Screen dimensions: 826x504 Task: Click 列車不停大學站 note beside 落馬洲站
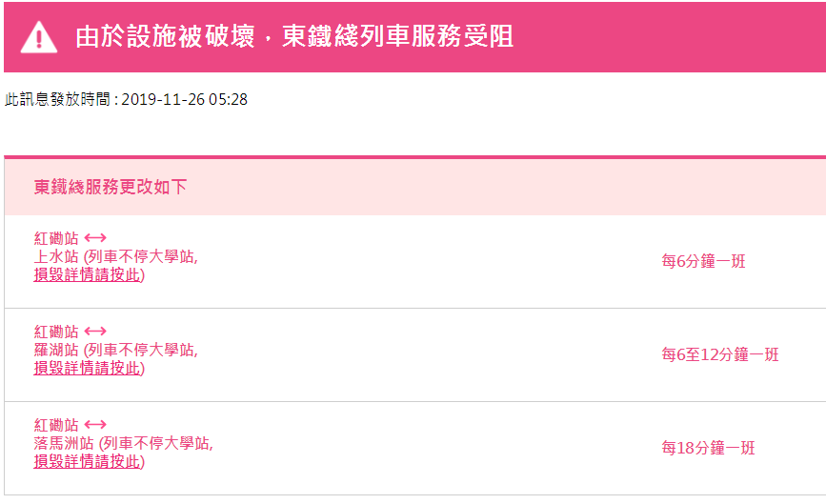coord(155,444)
